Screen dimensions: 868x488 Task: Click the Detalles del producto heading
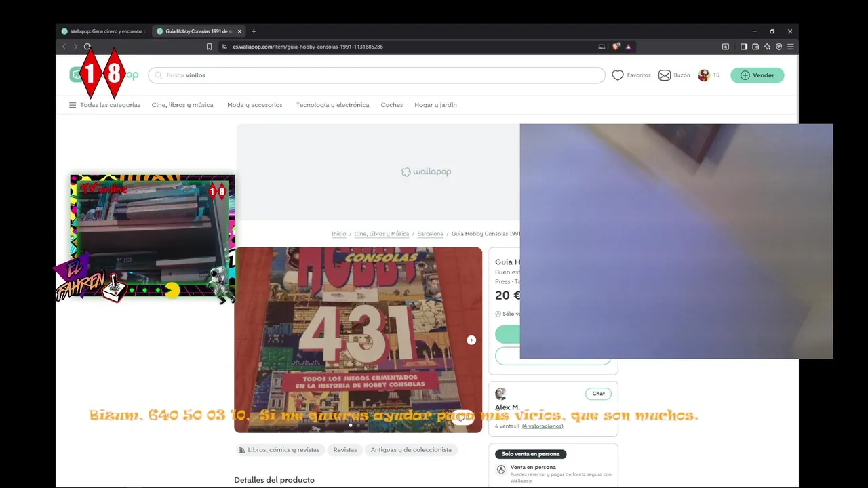click(274, 480)
